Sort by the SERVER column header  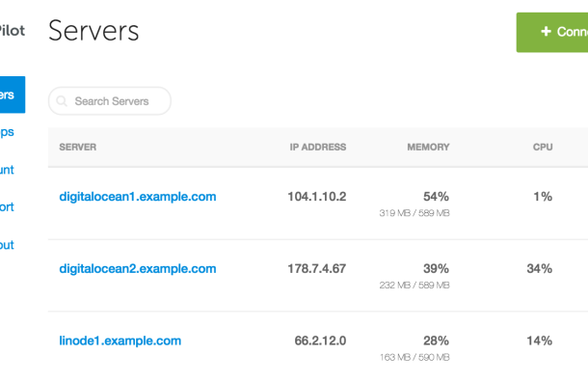[x=78, y=147]
